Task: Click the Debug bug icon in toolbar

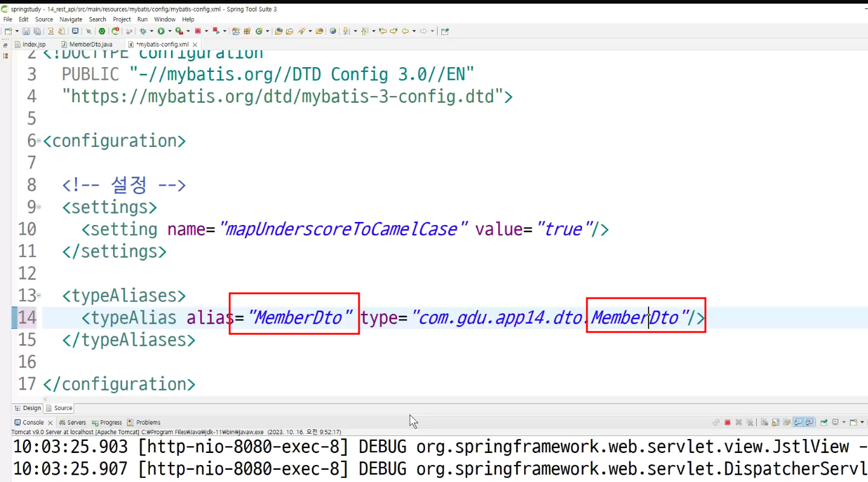Action: click(x=143, y=31)
